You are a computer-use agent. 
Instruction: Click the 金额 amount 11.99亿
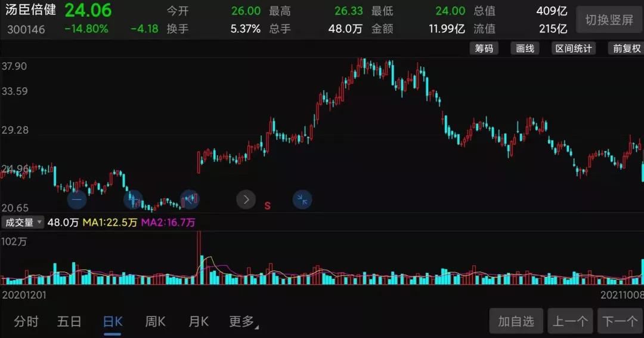pos(447,29)
